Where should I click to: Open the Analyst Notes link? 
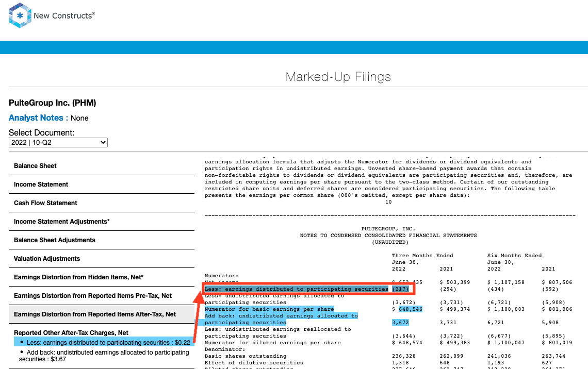click(x=36, y=118)
